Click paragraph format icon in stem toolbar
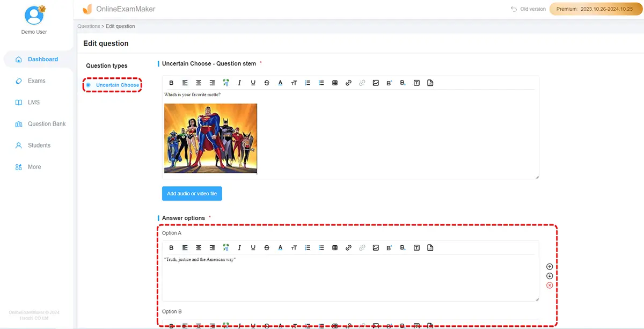Screen dimensions: 644x329 (226, 83)
